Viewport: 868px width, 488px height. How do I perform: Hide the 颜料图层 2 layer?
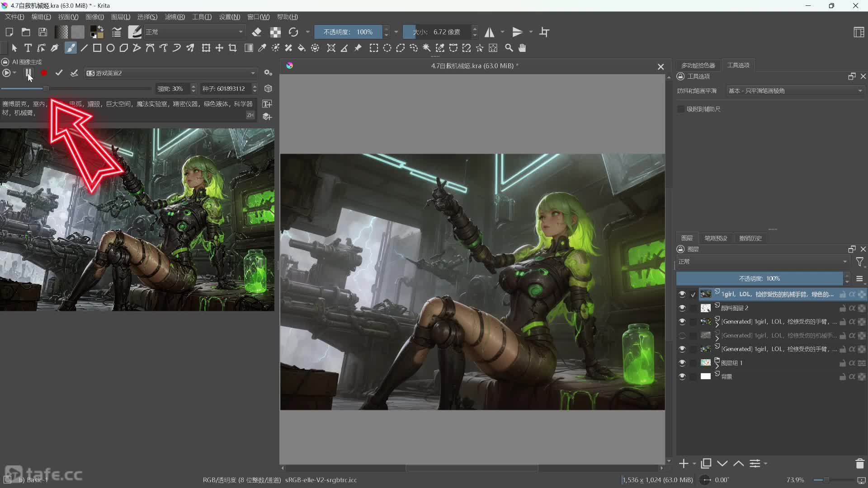[682, 308]
